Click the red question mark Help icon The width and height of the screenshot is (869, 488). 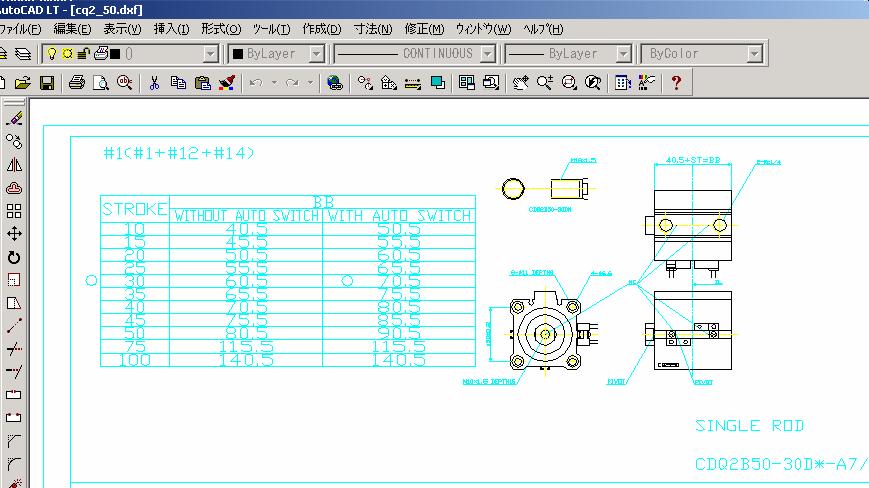pyautogui.click(x=676, y=84)
